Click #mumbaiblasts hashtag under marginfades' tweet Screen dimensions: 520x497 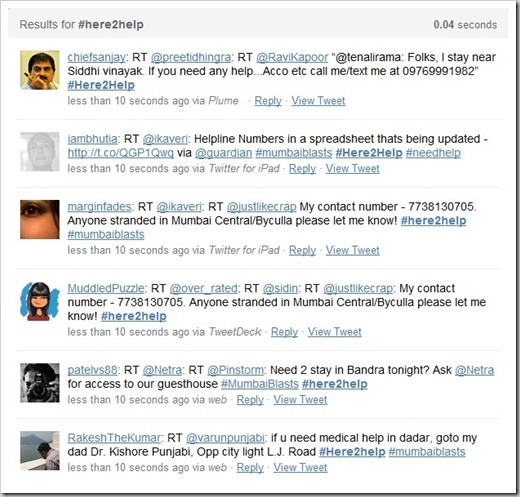coord(106,235)
